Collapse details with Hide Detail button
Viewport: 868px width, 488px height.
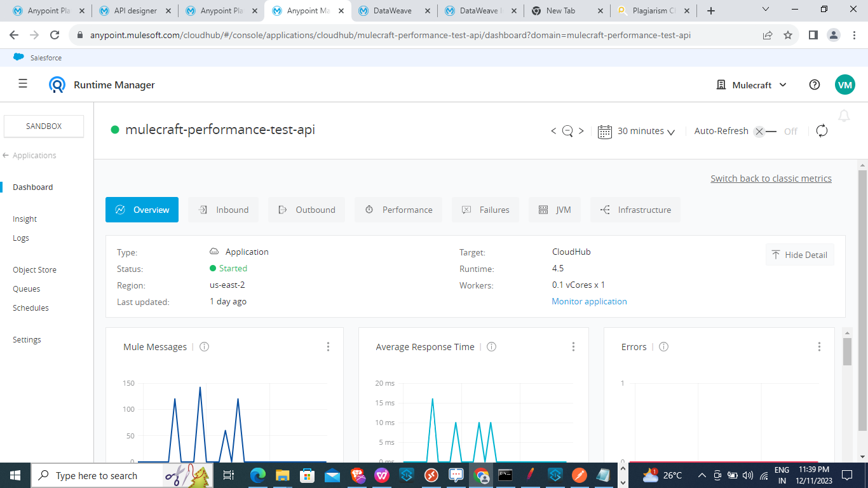point(799,255)
